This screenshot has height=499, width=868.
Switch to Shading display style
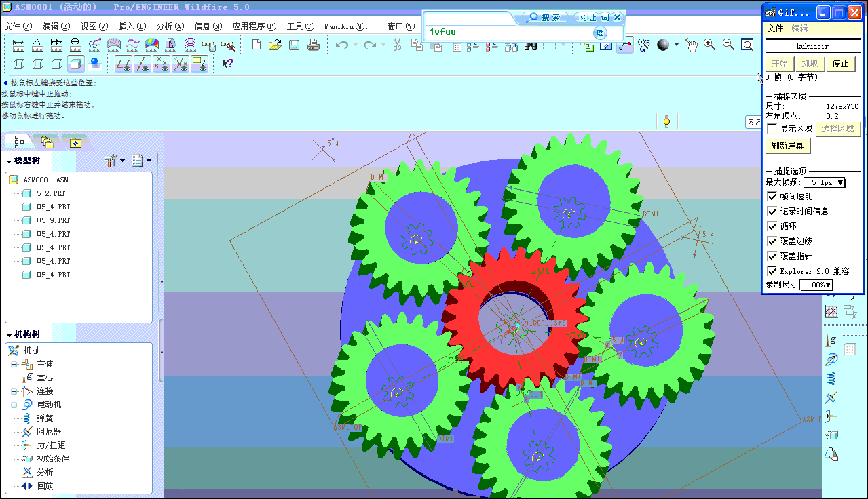point(76,64)
